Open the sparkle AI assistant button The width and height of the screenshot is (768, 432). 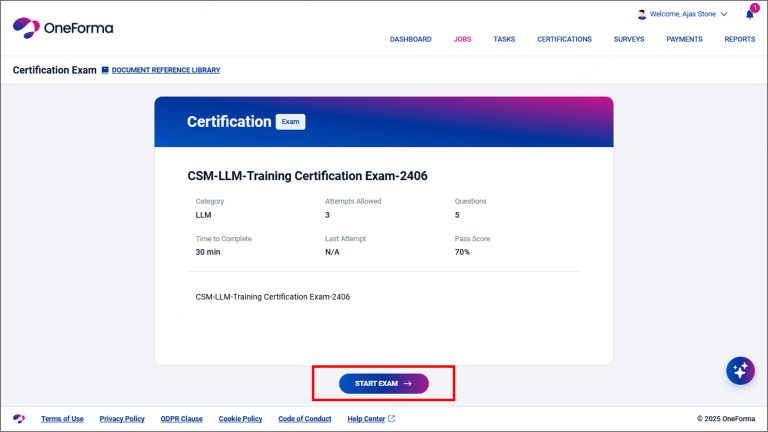[x=740, y=371]
